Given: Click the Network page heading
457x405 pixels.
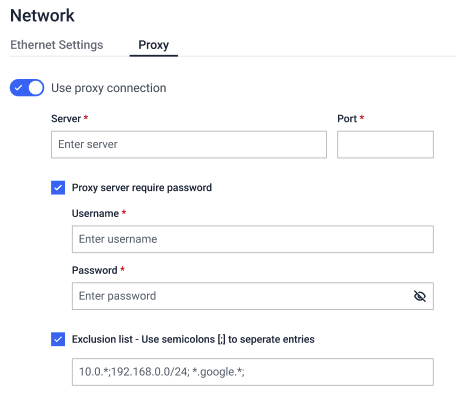Looking at the screenshot, I should [x=42, y=15].
